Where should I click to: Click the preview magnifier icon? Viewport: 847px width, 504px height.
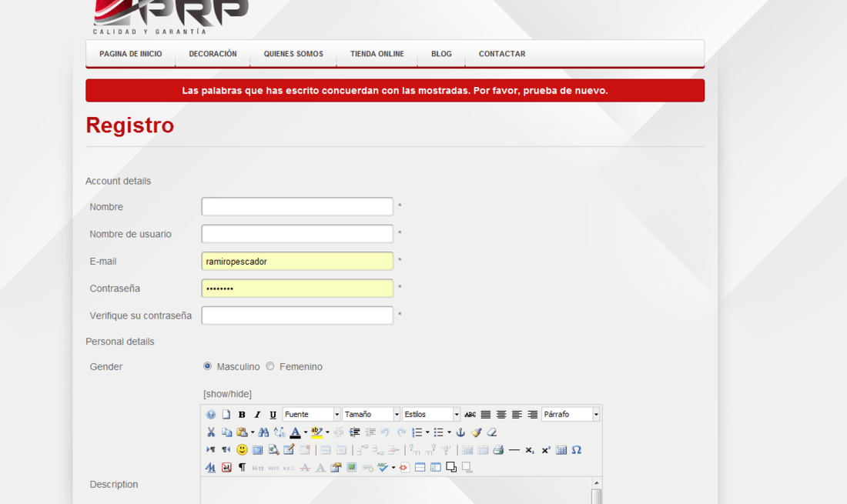[273, 450]
